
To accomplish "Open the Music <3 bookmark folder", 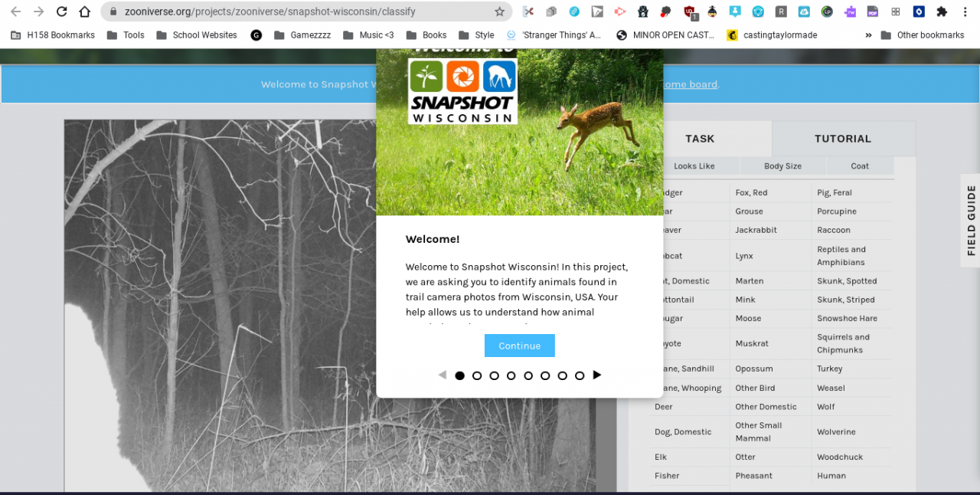I will pos(368,34).
